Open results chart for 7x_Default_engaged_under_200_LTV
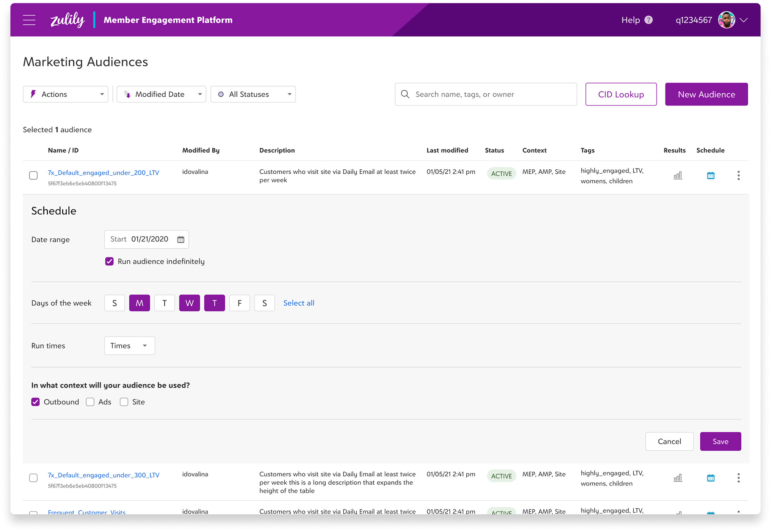 tap(678, 175)
